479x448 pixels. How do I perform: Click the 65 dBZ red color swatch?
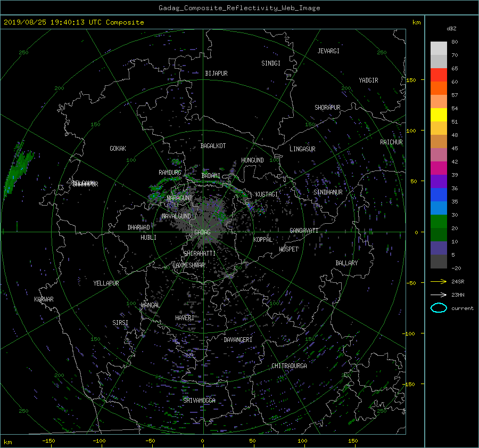tap(439, 75)
